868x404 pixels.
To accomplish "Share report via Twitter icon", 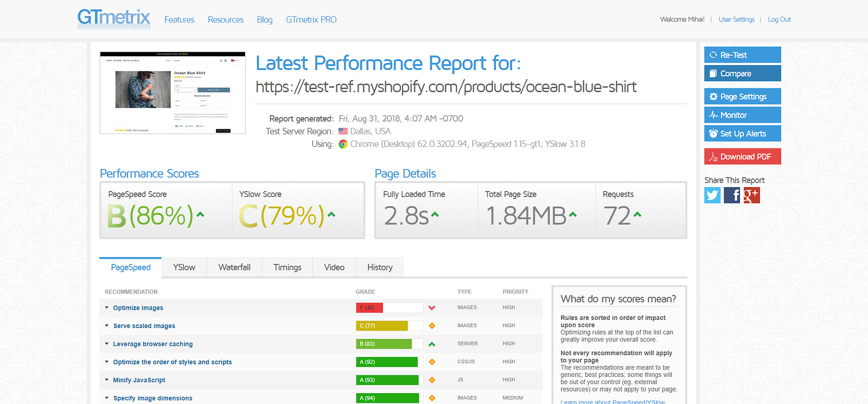I will tap(712, 195).
